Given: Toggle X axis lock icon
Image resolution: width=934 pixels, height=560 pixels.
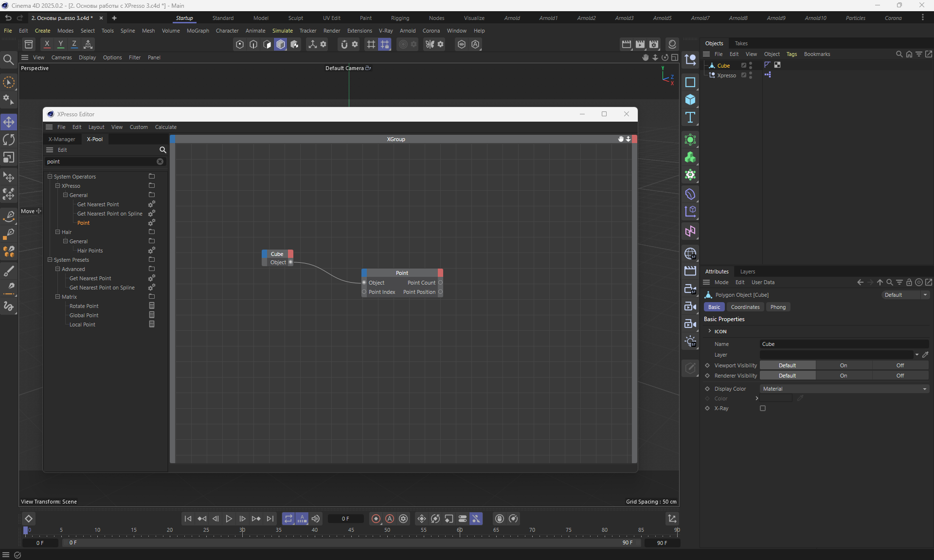Looking at the screenshot, I should [x=47, y=44].
